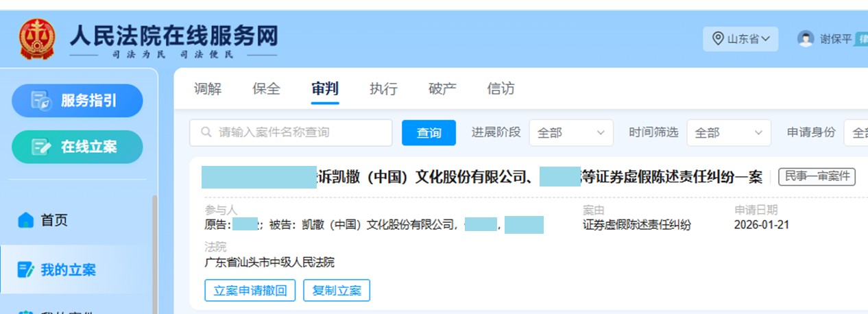868x314 pixels.
Task: Open the 时间筛选 dropdown
Action: [729, 132]
